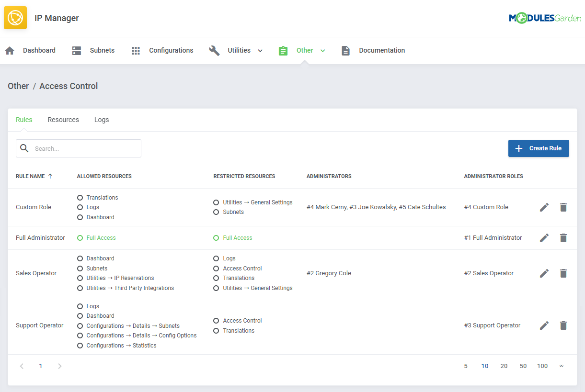The width and height of the screenshot is (585, 392).
Task: Click the Support Operator rule name
Action: click(40, 325)
